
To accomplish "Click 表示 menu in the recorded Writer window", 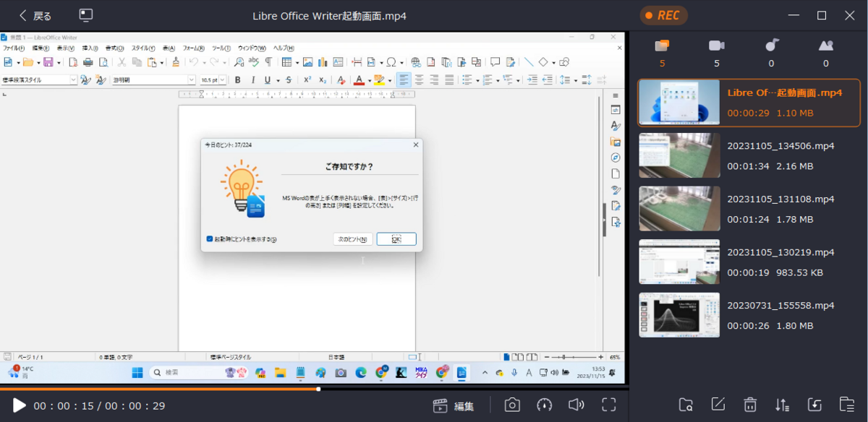I will [x=66, y=48].
